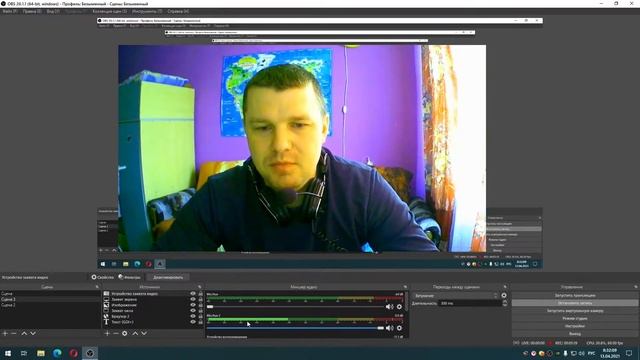640x360 pixels.
Task: Adjust the transition duration stepper arrows
Action: pos(504,303)
